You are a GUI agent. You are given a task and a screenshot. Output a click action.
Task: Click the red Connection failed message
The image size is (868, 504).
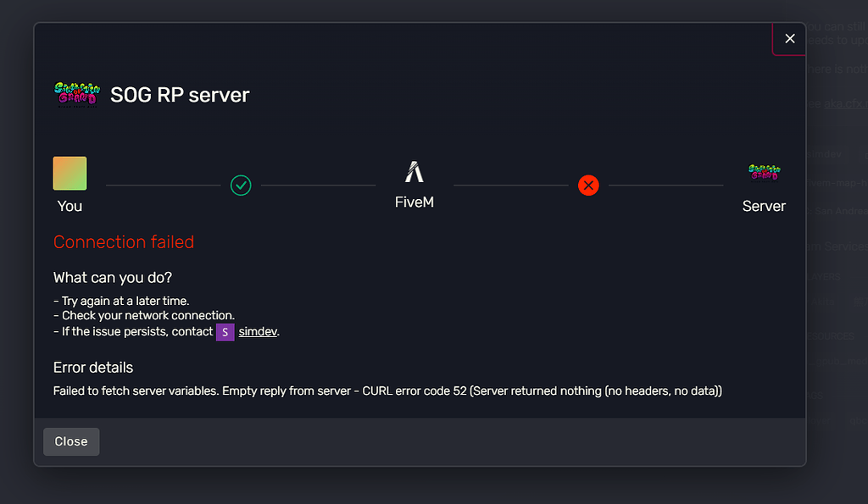124,241
